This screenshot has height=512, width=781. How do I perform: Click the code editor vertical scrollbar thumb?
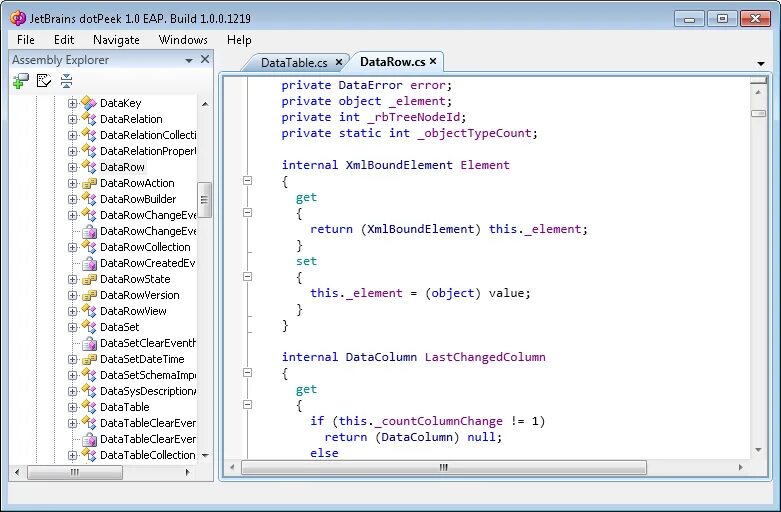[x=758, y=114]
